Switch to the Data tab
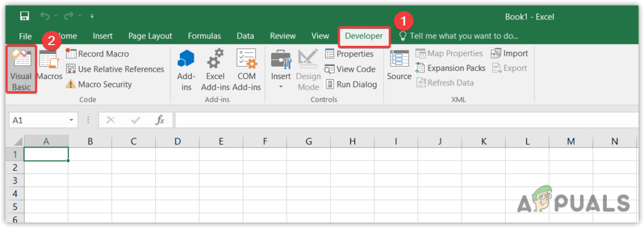 click(245, 36)
